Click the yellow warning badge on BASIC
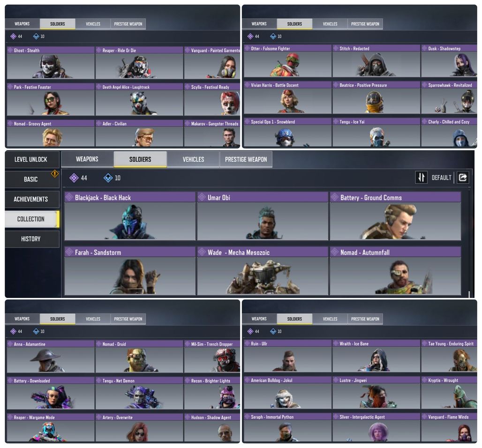The width and height of the screenshot is (482, 448). click(x=55, y=173)
